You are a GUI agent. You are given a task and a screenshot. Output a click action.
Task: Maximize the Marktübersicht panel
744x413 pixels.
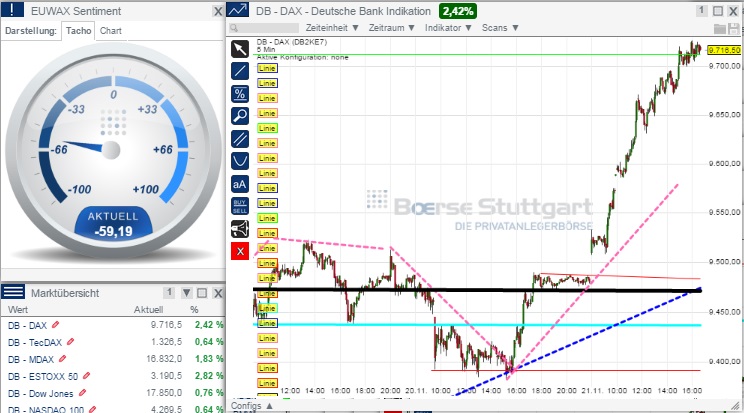[x=202, y=293]
